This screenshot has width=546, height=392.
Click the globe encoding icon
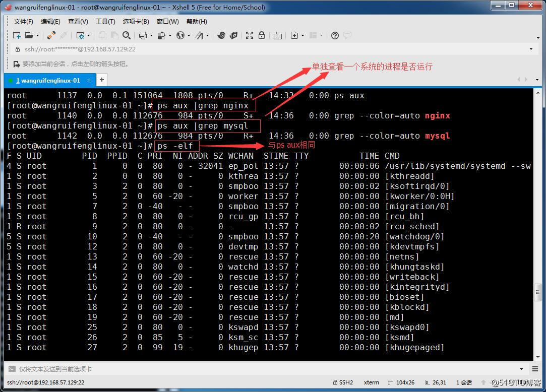180,35
